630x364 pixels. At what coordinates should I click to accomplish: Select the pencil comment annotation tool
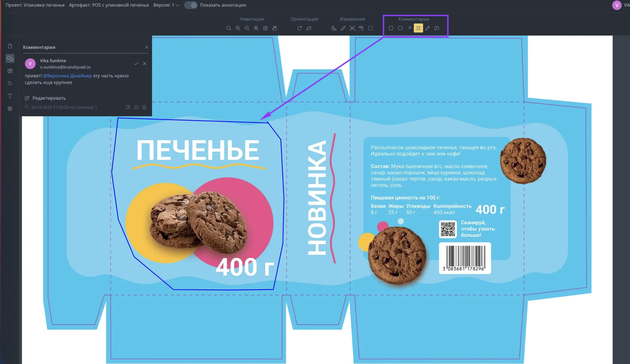tap(427, 28)
